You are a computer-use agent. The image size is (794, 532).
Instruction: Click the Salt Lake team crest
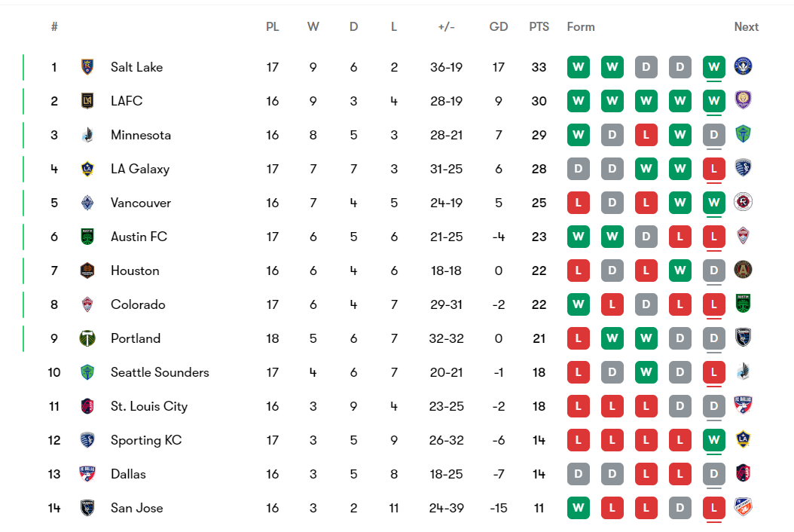[87, 67]
